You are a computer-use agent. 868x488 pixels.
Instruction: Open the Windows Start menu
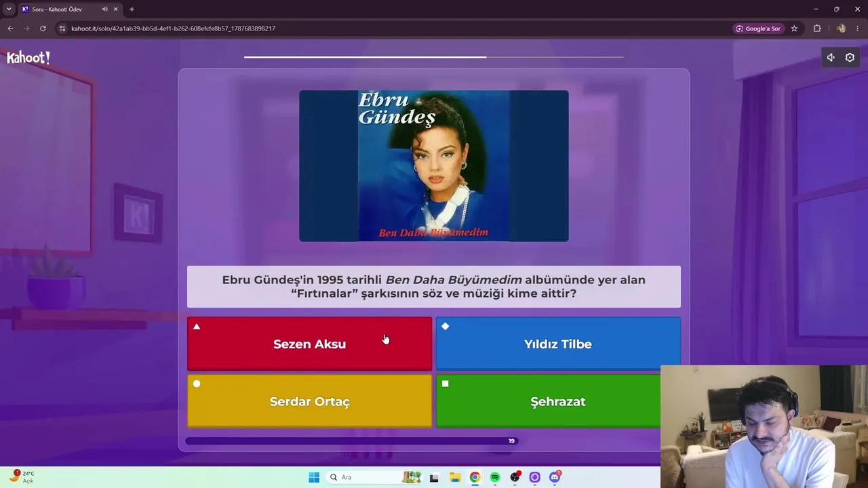tap(314, 477)
